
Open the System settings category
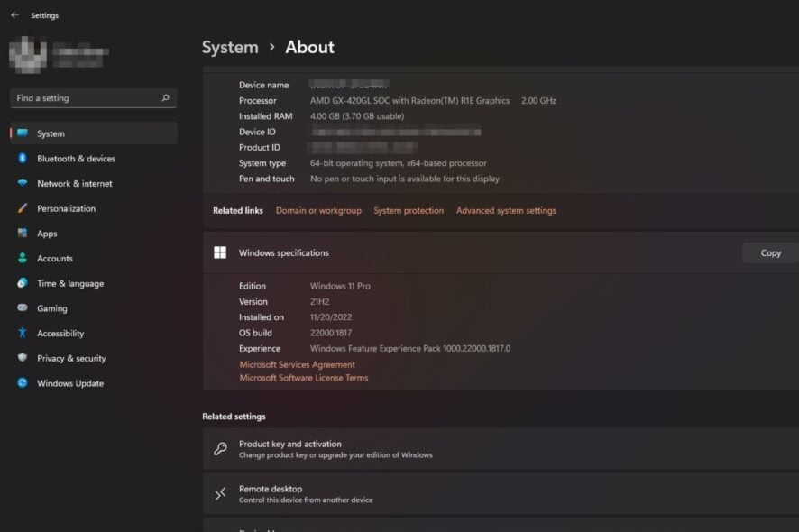(93, 133)
